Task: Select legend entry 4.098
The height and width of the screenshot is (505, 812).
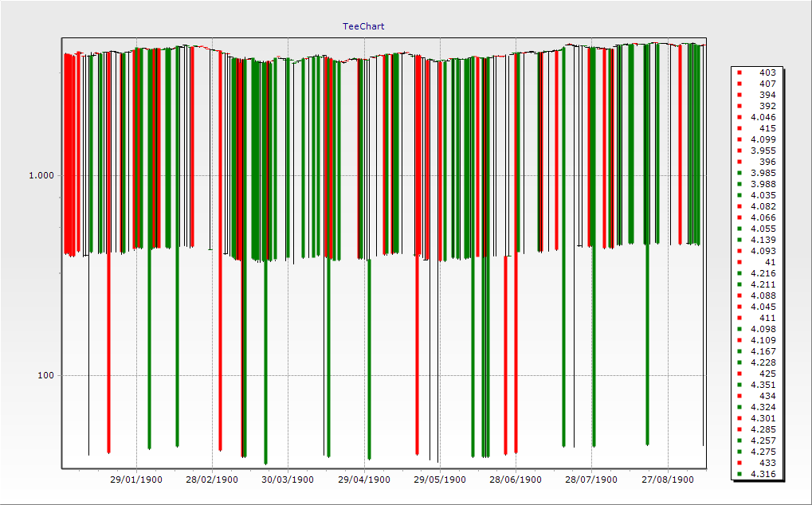Action: (756, 329)
